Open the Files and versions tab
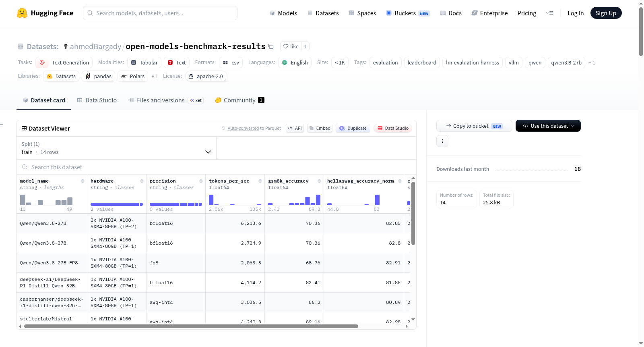 166,100
